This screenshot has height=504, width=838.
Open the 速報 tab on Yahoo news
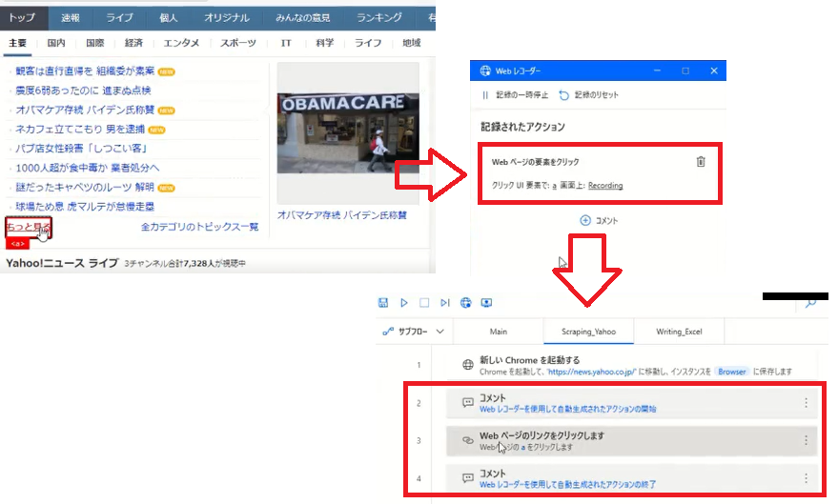(x=70, y=17)
